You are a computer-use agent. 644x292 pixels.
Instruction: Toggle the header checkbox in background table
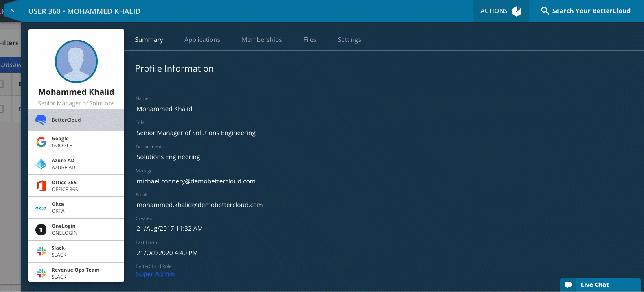pos(1,84)
